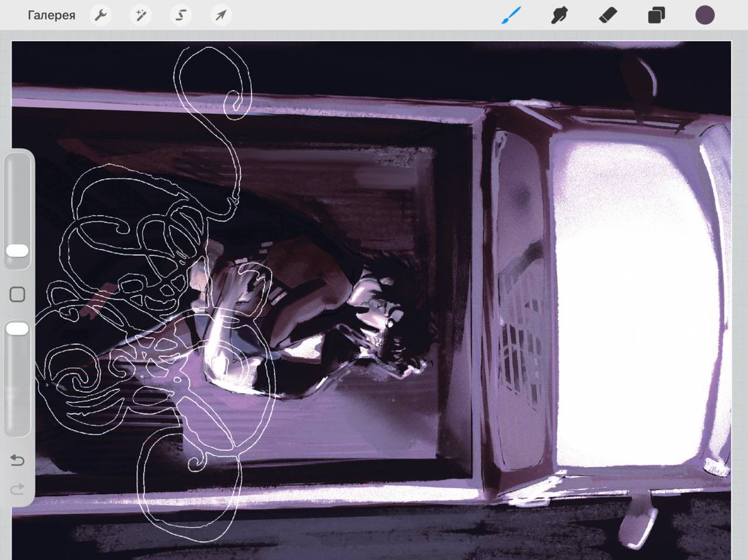Image resolution: width=748 pixels, height=560 pixels.
Task: Click the brush opacity slider handle
Action: coord(17,328)
